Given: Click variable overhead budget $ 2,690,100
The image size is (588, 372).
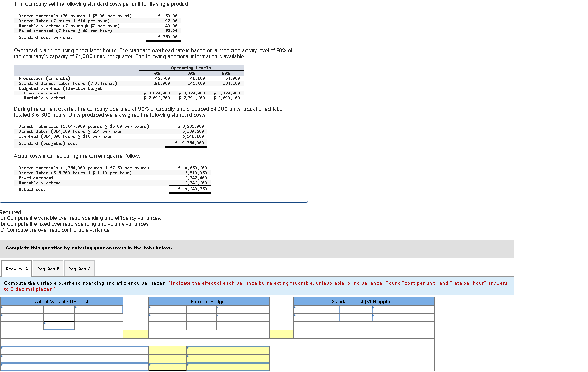Looking at the screenshot, I should click(226, 98).
